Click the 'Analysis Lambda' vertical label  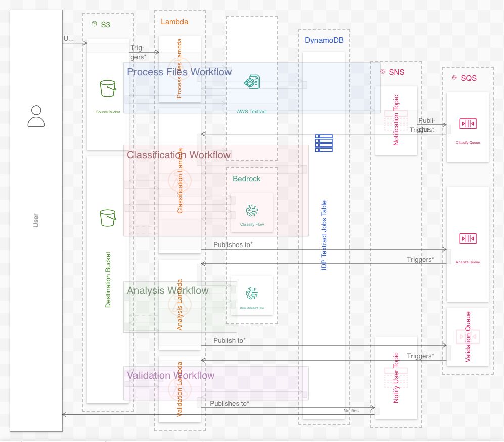[179, 305]
